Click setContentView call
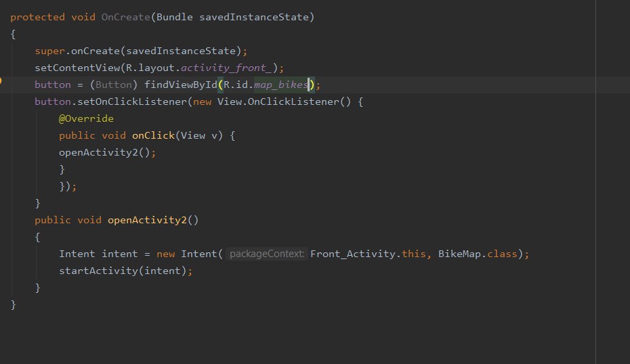Screen dimensions: 630x364 click(77, 68)
